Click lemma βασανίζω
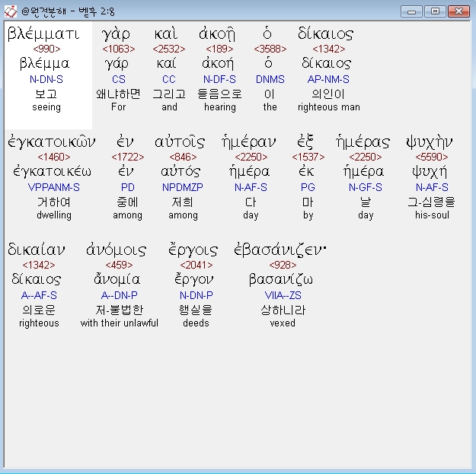 (x=281, y=280)
